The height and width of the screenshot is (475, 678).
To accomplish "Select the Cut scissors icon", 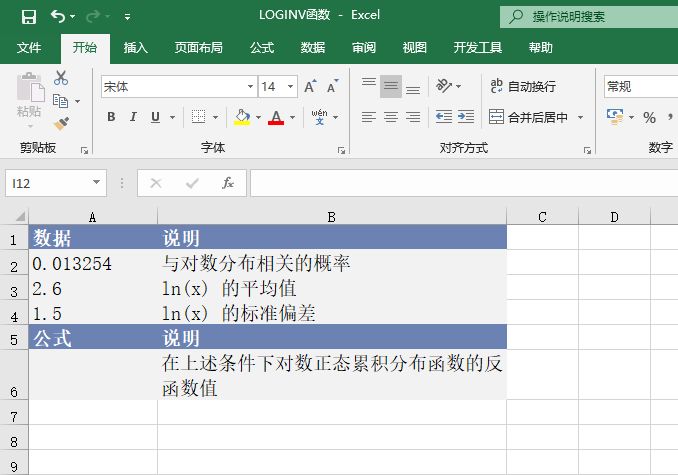I will click(x=61, y=78).
